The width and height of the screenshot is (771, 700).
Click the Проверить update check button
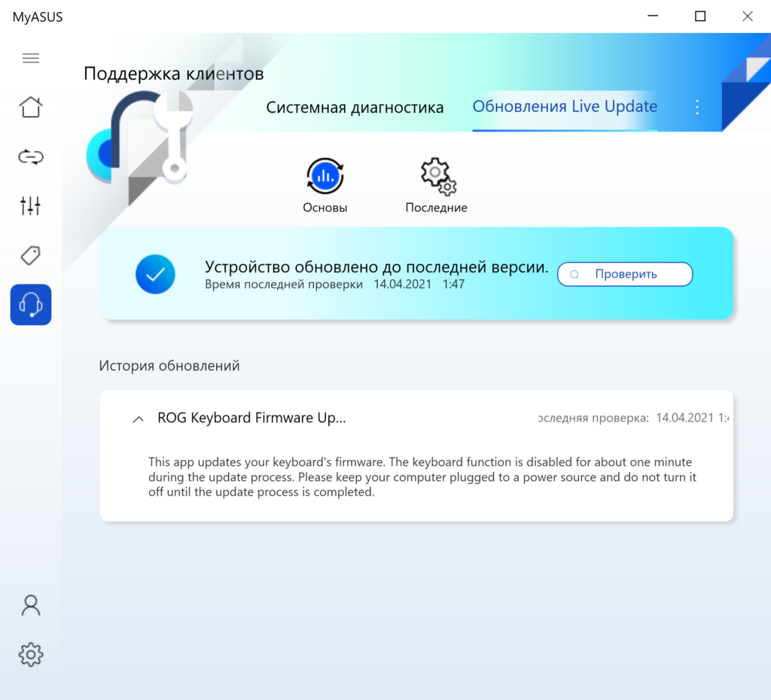625,274
